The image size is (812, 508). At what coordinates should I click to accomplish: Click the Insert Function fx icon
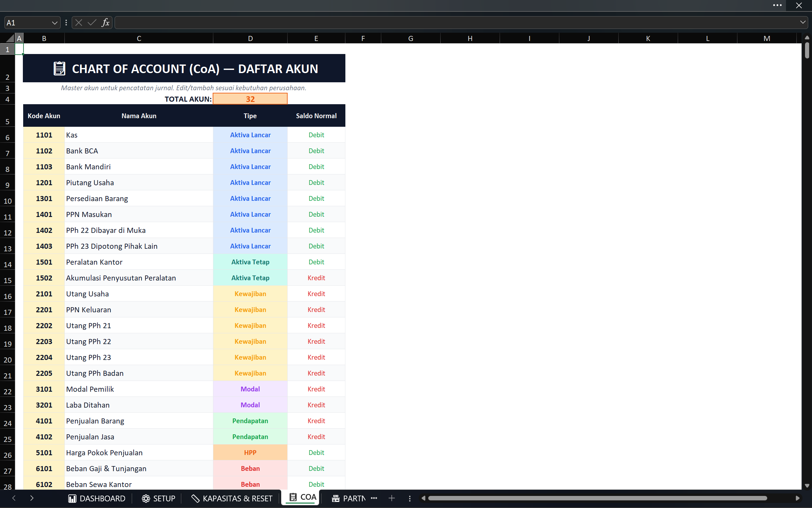point(105,23)
